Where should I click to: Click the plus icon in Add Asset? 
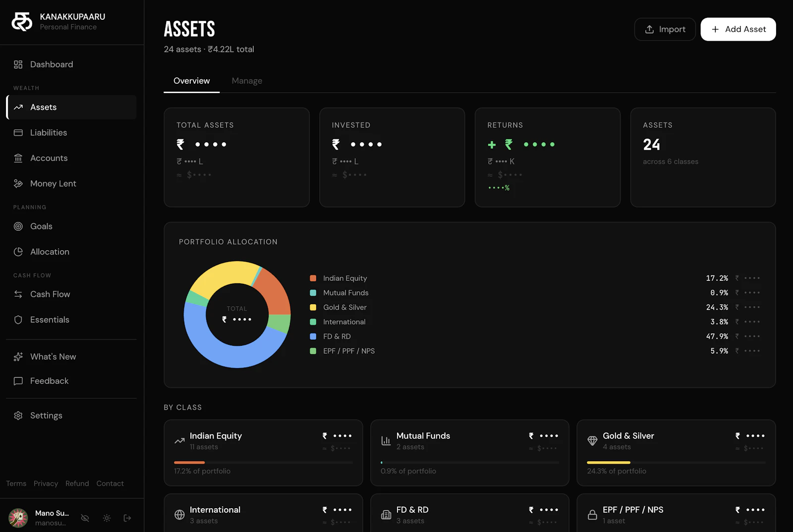click(715, 29)
